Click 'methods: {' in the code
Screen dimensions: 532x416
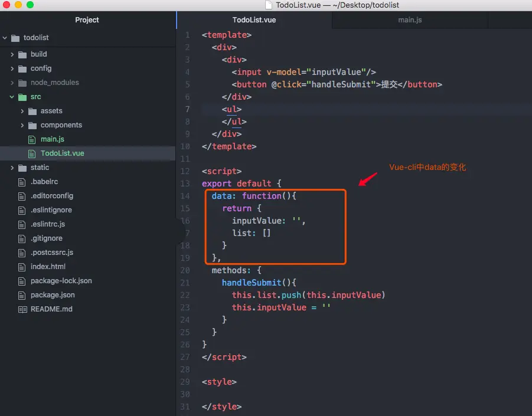237,271
